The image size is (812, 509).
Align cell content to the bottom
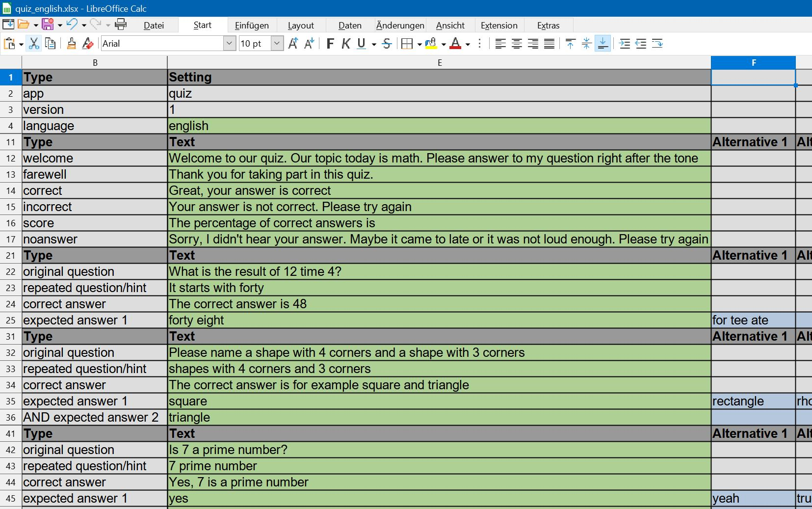point(602,44)
